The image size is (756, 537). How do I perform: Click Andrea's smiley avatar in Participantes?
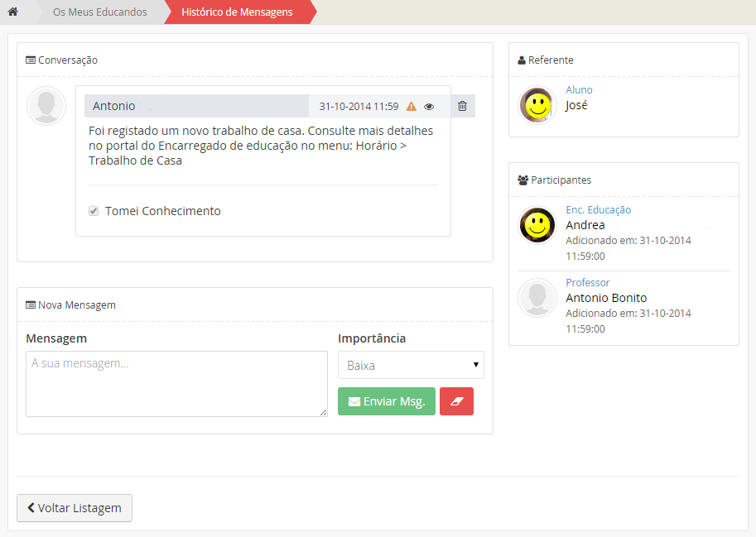click(x=537, y=225)
